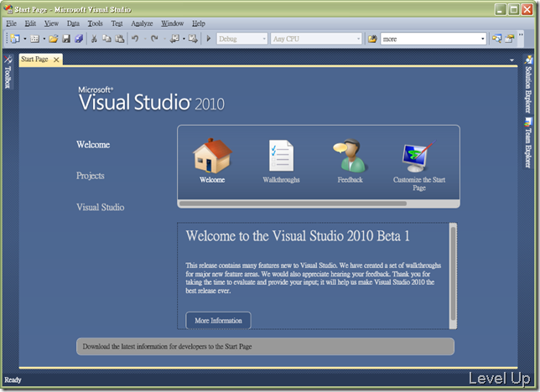The width and height of the screenshot is (540, 392).
Task: Open the active documents list dropdown arrow
Action: click(x=511, y=60)
